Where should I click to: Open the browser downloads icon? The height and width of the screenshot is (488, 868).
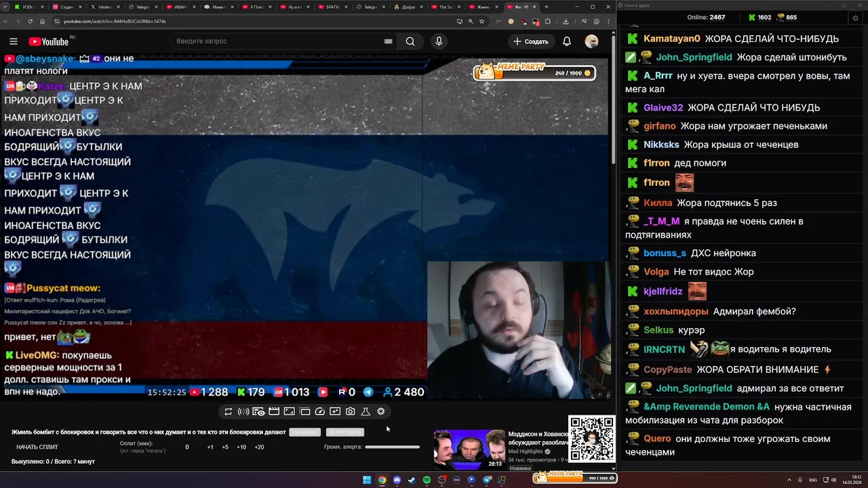(x=566, y=21)
